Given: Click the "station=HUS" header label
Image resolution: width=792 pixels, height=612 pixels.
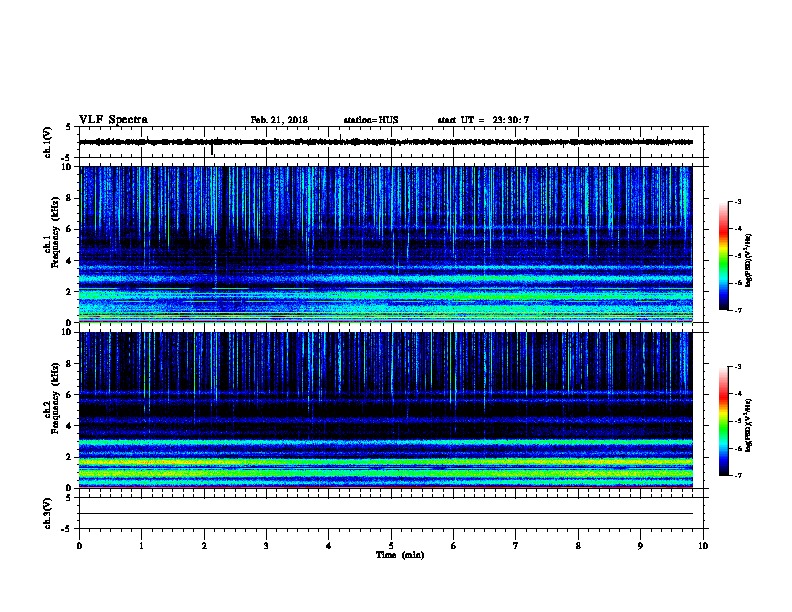Looking at the screenshot, I should click(x=371, y=120).
